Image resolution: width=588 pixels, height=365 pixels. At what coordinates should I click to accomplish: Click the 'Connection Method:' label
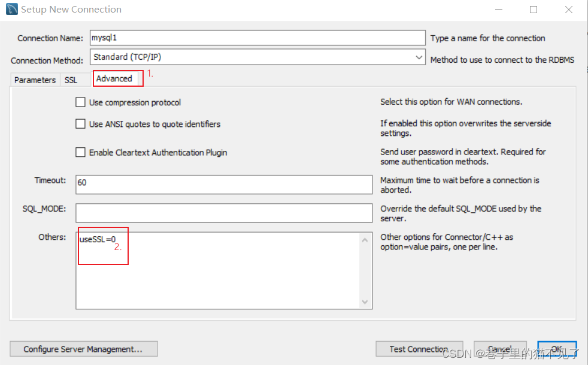tap(47, 60)
